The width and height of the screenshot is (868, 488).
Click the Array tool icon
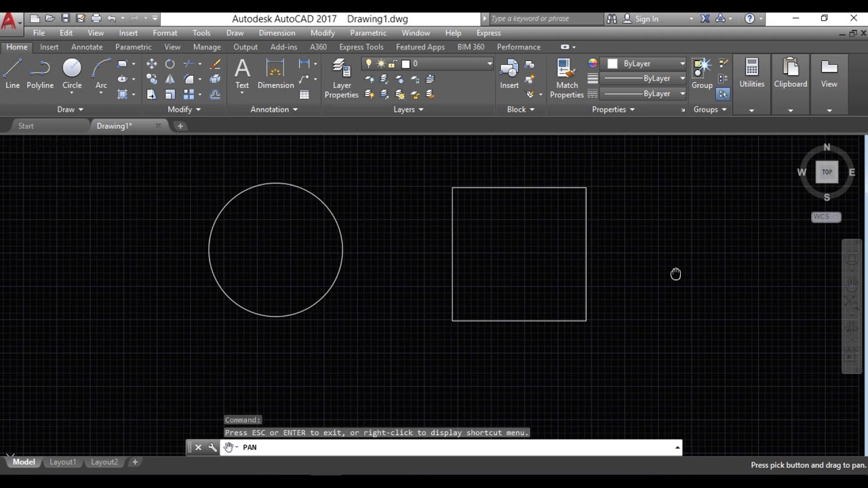pyautogui.click(x=189, y=95)
